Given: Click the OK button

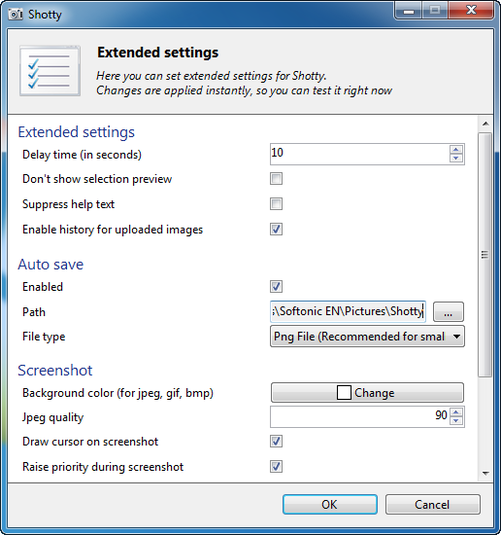Looking at the screenshot, I should (330, 504).
